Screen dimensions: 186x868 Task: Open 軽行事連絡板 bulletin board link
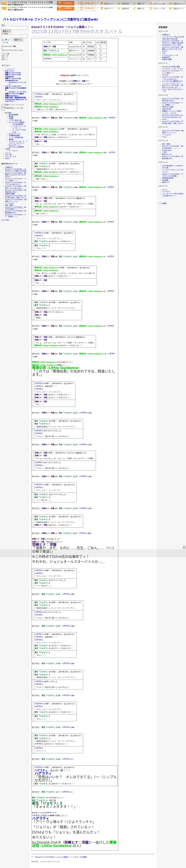pyautogui.click(x=13, y=115)
